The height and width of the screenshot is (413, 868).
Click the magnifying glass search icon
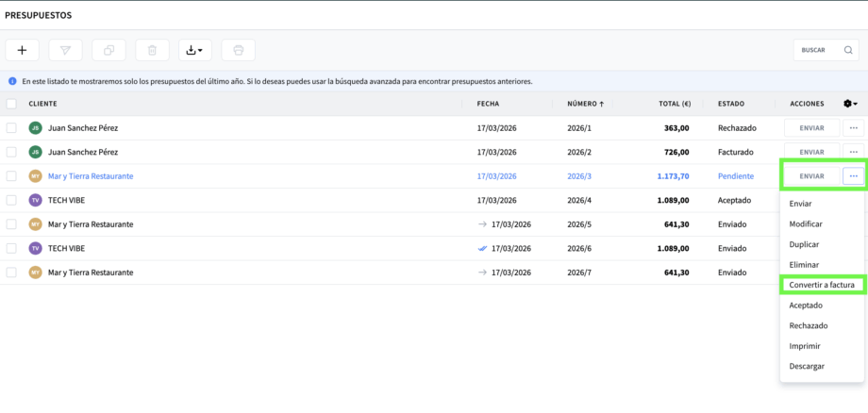[x=848, y=50]
